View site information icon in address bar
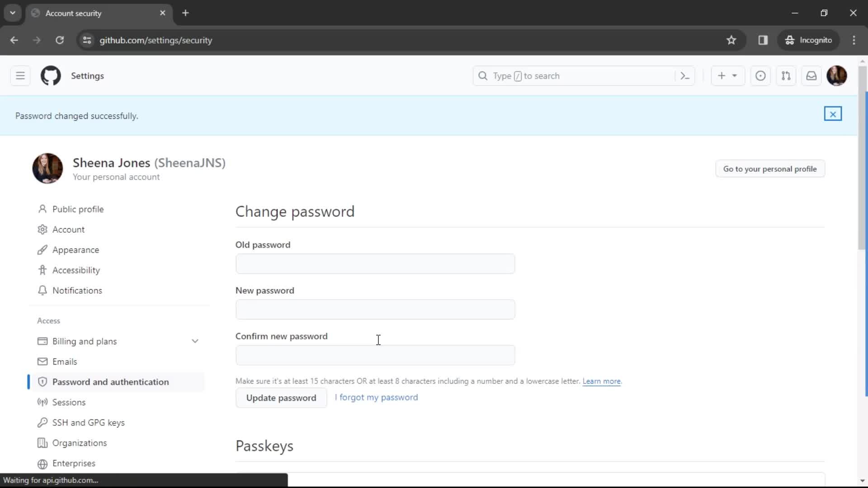The height and width of the screenshot is (488, 868). click(87, 40)
